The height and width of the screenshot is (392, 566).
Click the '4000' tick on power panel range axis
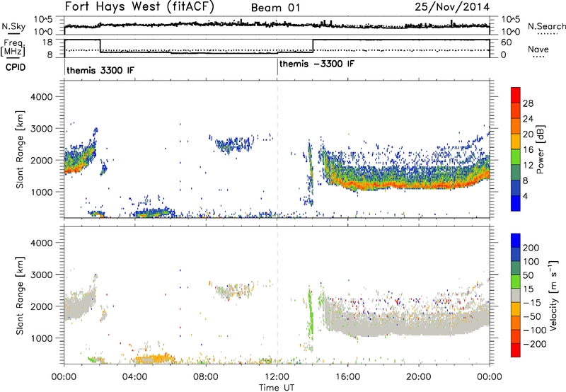click(x=41, y=97)
